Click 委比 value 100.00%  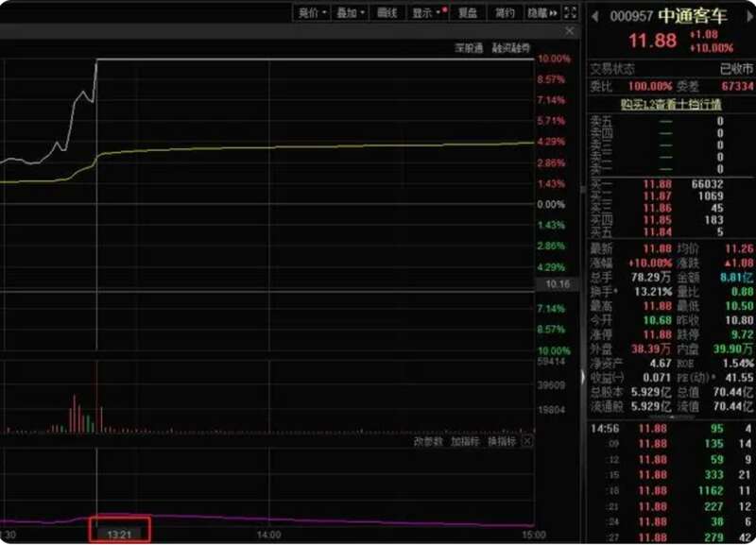click(649, 86)
